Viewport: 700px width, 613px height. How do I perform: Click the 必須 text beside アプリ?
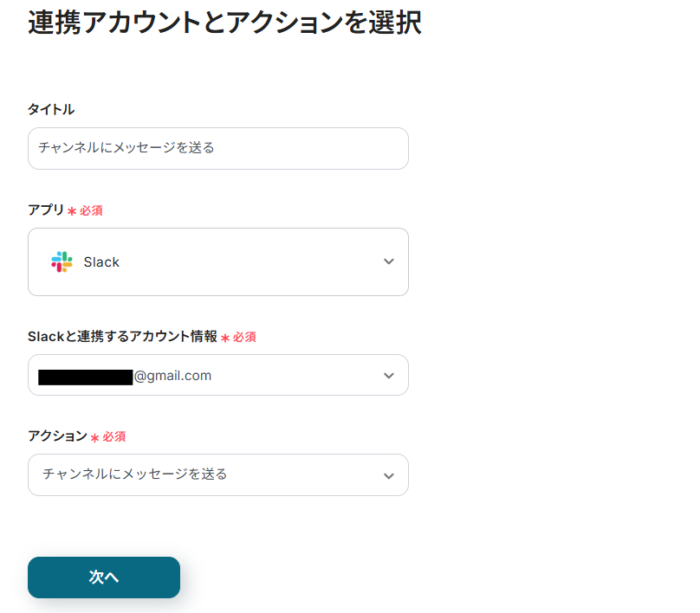tap(92, 210)
